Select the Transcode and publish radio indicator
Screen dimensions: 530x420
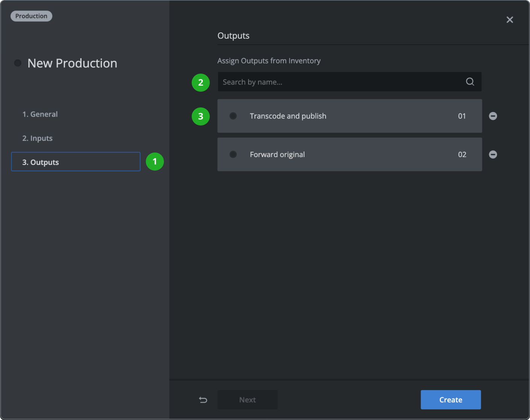233,116
